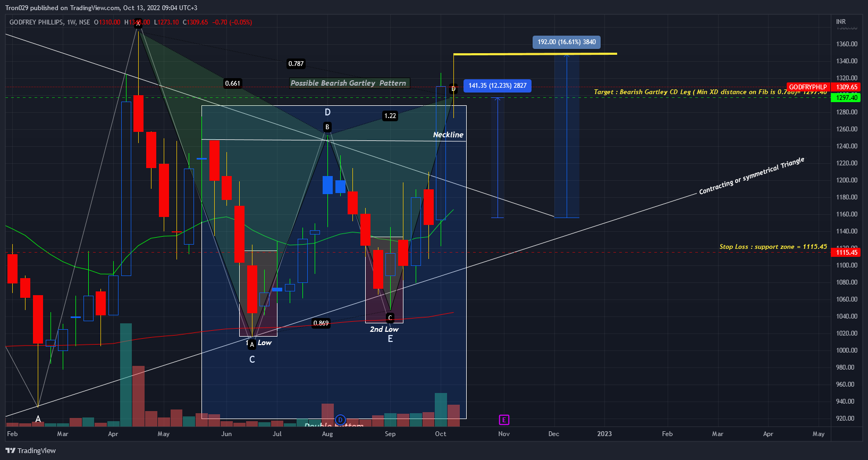Click the INR currency label
Screen dimensions: 868x460
841,22
